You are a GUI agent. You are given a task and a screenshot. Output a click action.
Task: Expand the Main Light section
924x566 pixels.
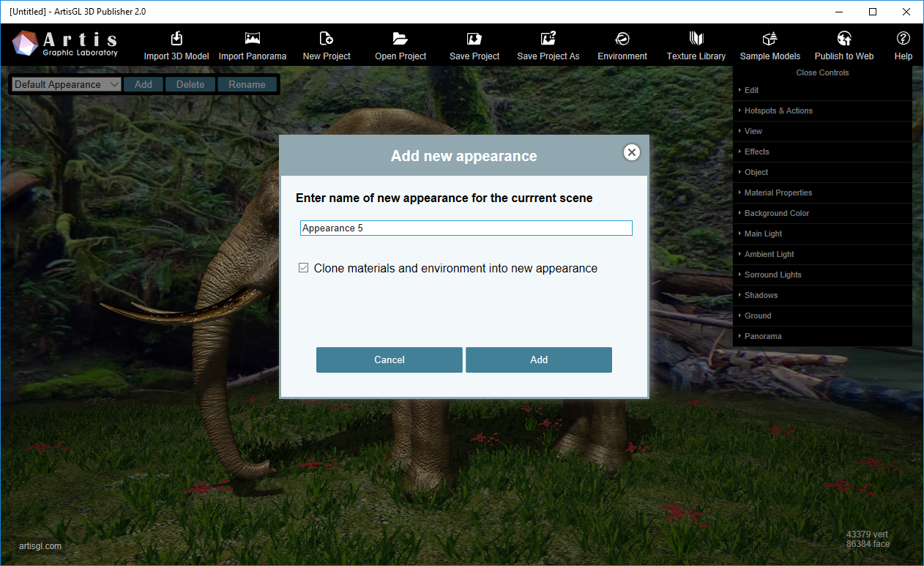point(822,234)
